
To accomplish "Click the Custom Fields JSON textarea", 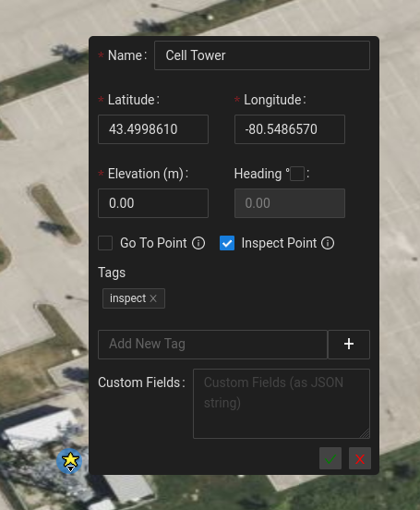I will (282, 404).
